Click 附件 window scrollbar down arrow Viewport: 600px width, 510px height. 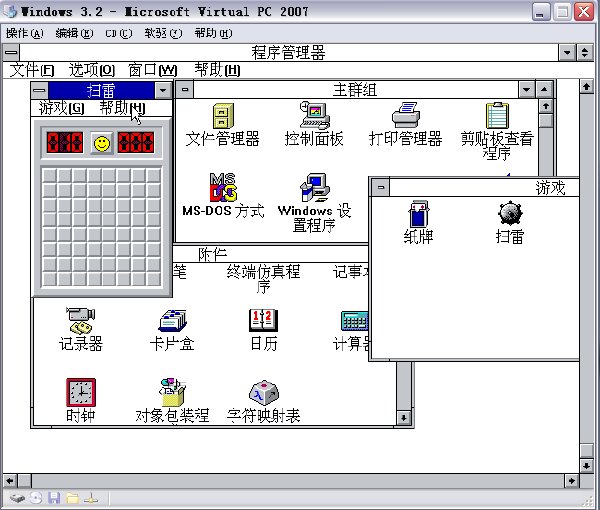coord(403,417)
